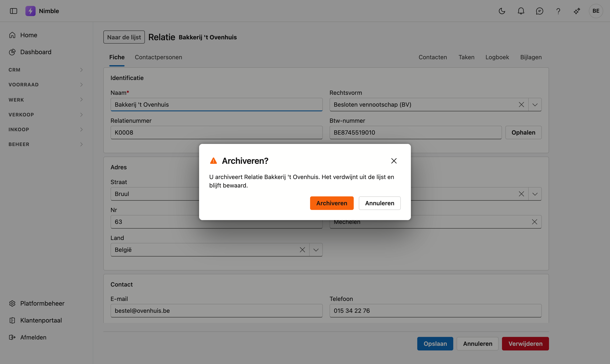Click the Straat field Bruul
This screenshot has width=610, height=364.
pyautogui.click(x=155, y=194)
